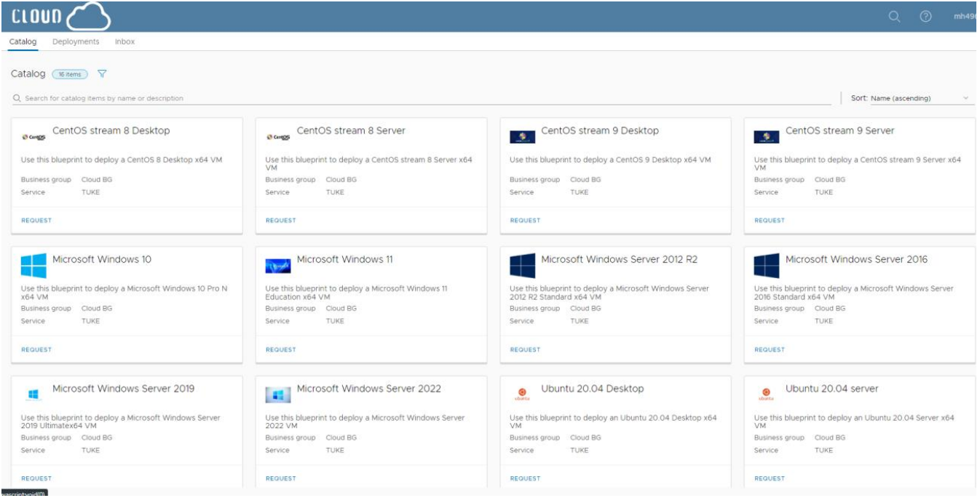Screen dimensions: 980x498
Task: Click the Windows Server 2012 R2 logo
Action: (x=523, y=266)
